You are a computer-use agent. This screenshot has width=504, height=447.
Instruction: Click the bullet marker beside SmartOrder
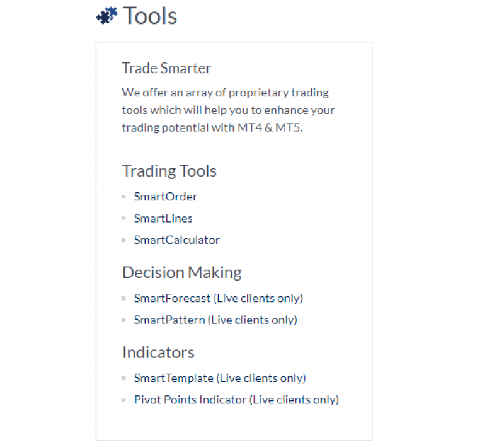click(x=123, y=197)
